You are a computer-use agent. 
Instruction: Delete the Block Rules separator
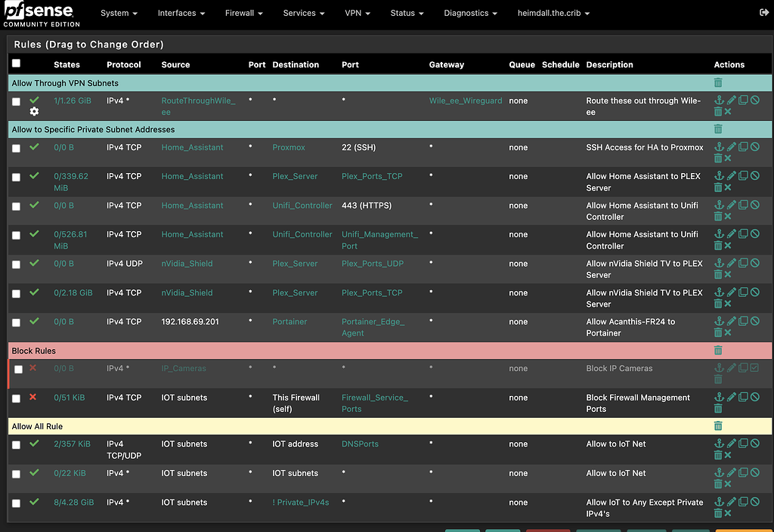(717, 351)
